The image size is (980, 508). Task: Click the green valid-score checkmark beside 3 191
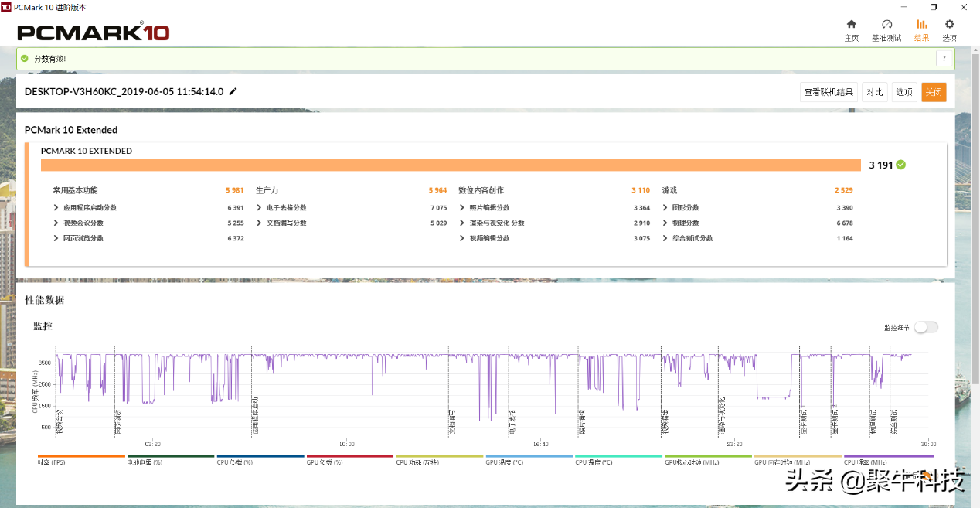(901, 165)
